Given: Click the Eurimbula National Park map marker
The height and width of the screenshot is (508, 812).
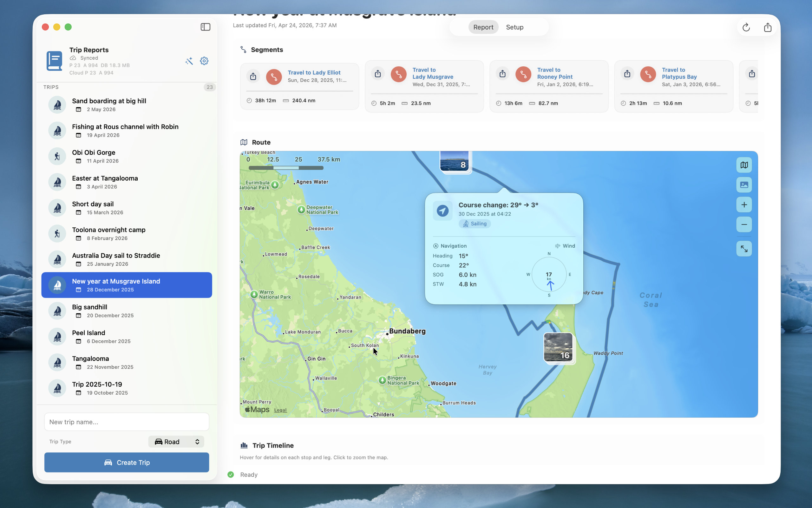Looking at the screenshot, I should pyautogui.click(x=275, y=184).
